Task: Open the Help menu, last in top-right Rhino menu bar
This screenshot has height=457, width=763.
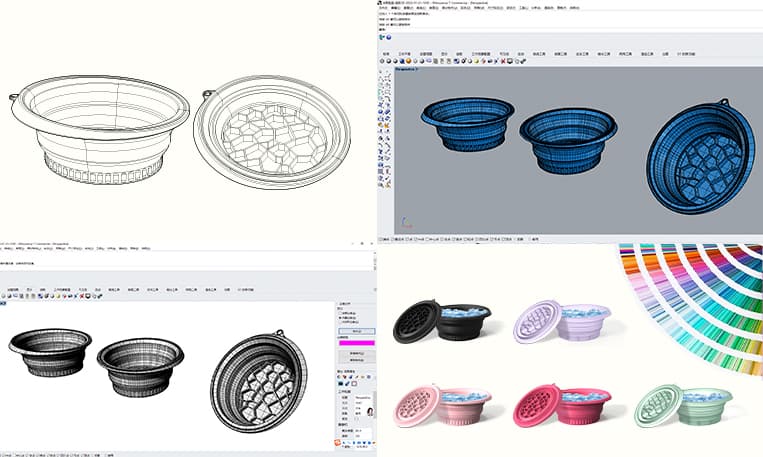Action: point(574,8)
